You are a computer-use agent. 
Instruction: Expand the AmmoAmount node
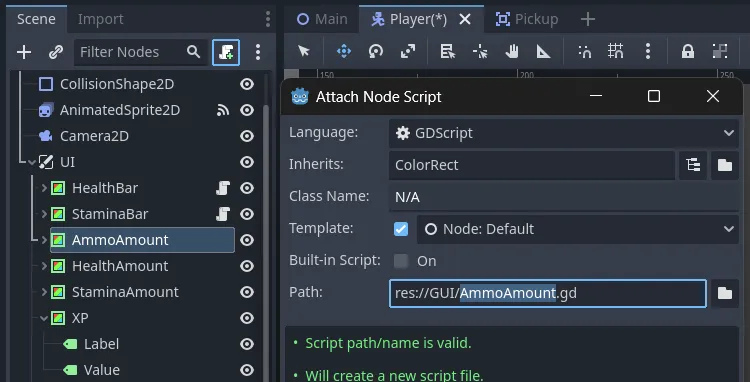(x=44, y=240)
